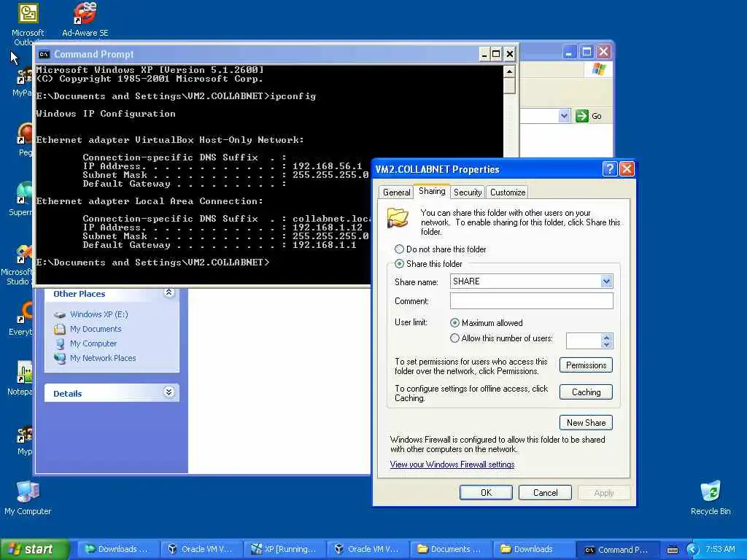Click the Command Prompt title bar icon
Image resolution: width=747 pixels, height=560 pixels.
click(x=44, y=54)
